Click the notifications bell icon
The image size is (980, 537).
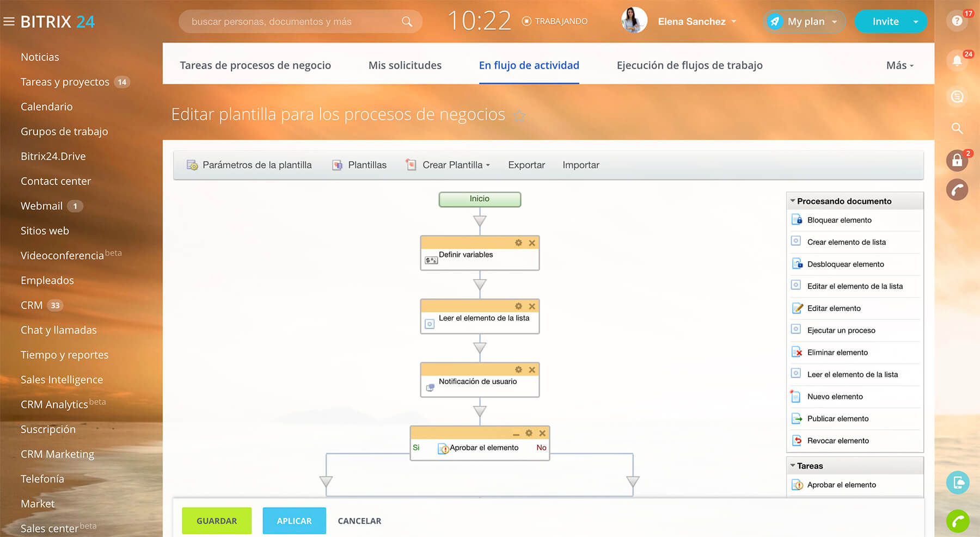(957, 61)
